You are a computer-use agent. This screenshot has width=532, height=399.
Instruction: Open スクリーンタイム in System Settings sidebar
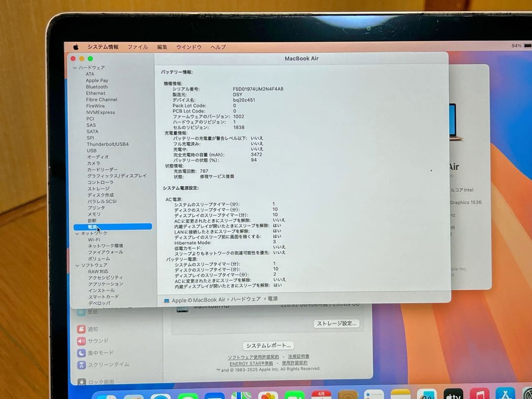pos(103,365)
